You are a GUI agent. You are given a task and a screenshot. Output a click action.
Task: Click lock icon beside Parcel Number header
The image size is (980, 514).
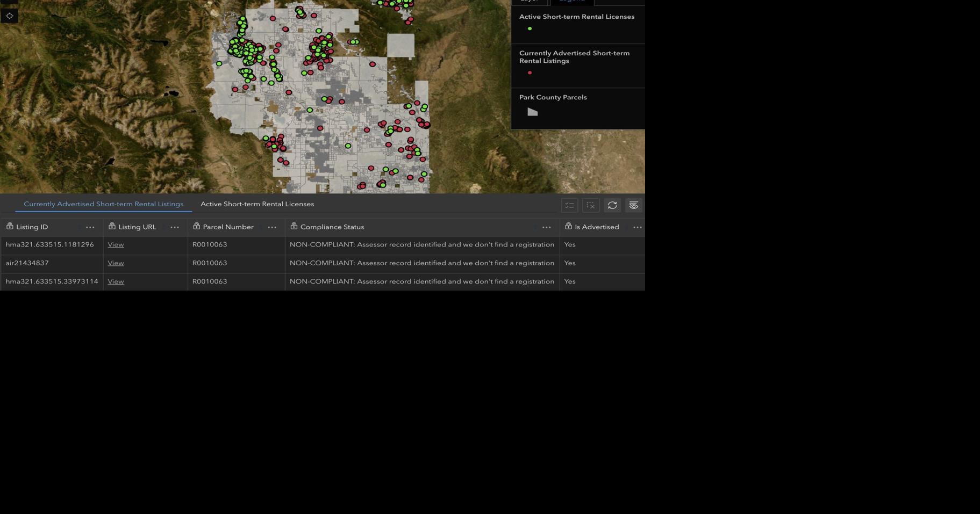(196, 227)
